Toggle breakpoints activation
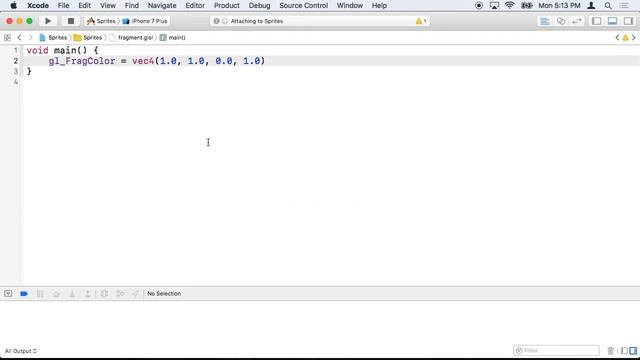The height and width of the screenshot is (360, 640). click(x=24, y=293)
